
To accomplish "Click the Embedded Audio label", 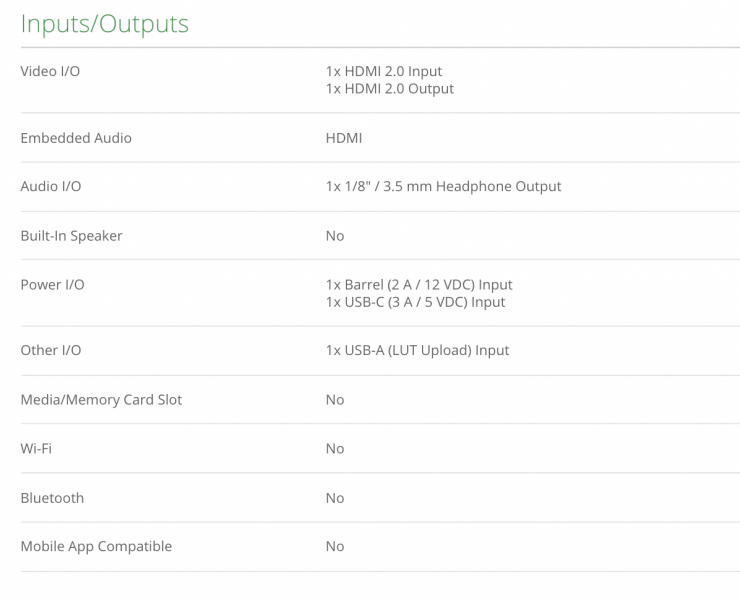I will [x=76, y=138].
